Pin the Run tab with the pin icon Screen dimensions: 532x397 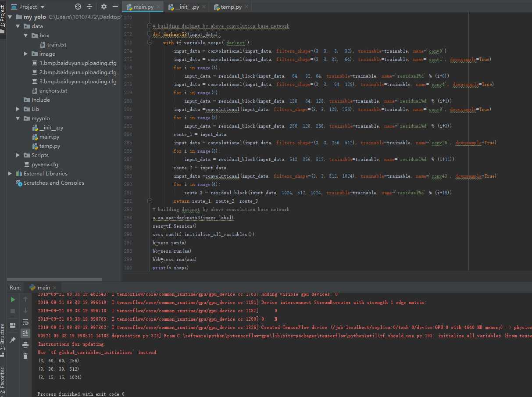coord(13,340)
